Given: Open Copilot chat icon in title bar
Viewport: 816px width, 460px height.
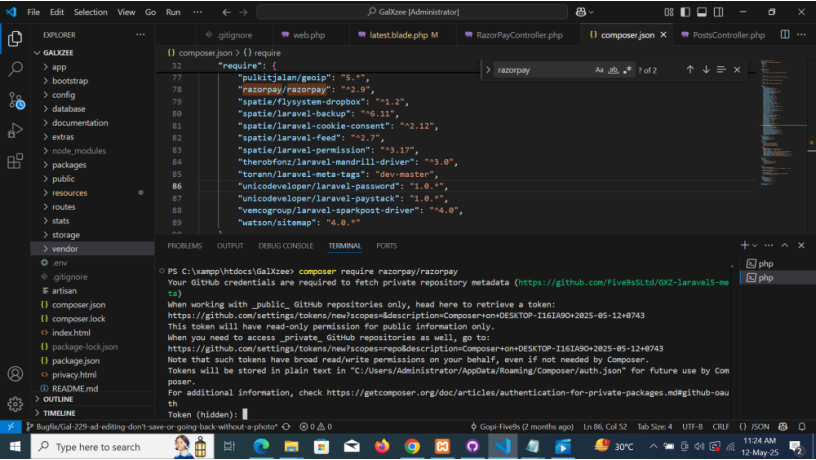Looking at the screenshot, I should 581,12.
